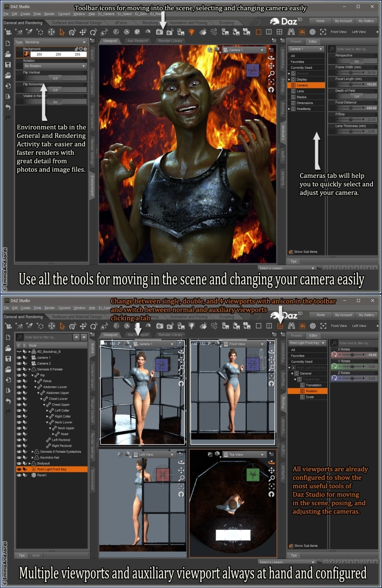
Task: Click filter field in Cameras panel
Action: [x=357, y=49]
